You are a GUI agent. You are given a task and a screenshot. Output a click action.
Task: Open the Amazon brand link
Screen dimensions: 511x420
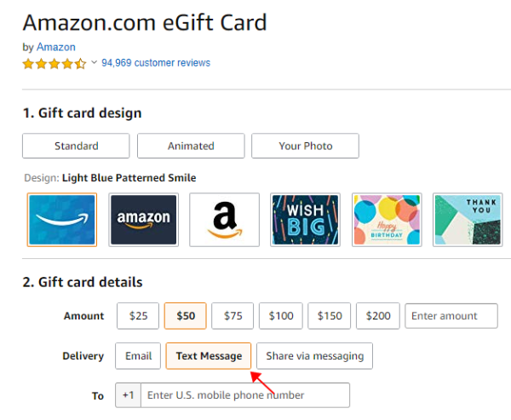coord(55,47)
